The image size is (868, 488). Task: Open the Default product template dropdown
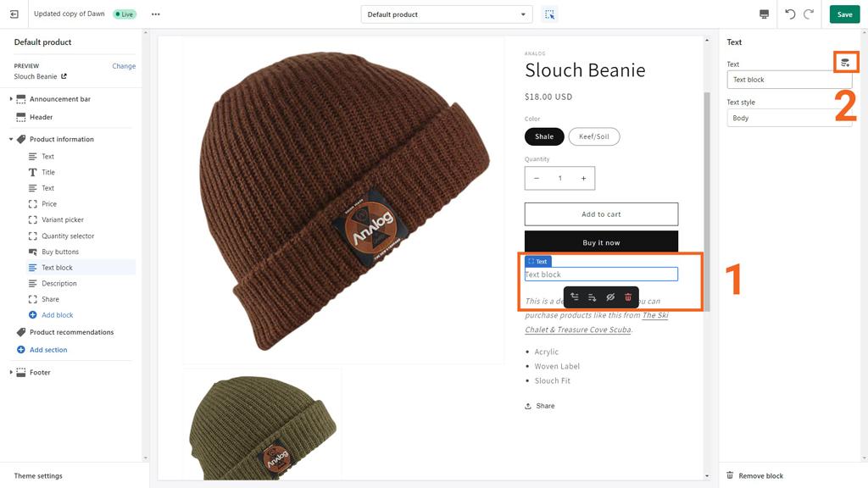point(447,14)
